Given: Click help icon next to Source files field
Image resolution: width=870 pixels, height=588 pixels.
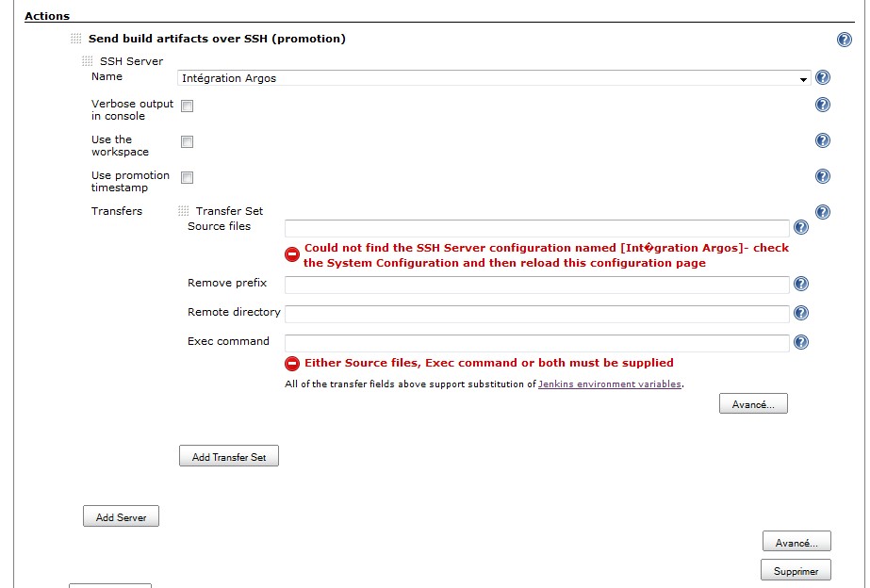Looking at the screenshot, I should (801, 227).
